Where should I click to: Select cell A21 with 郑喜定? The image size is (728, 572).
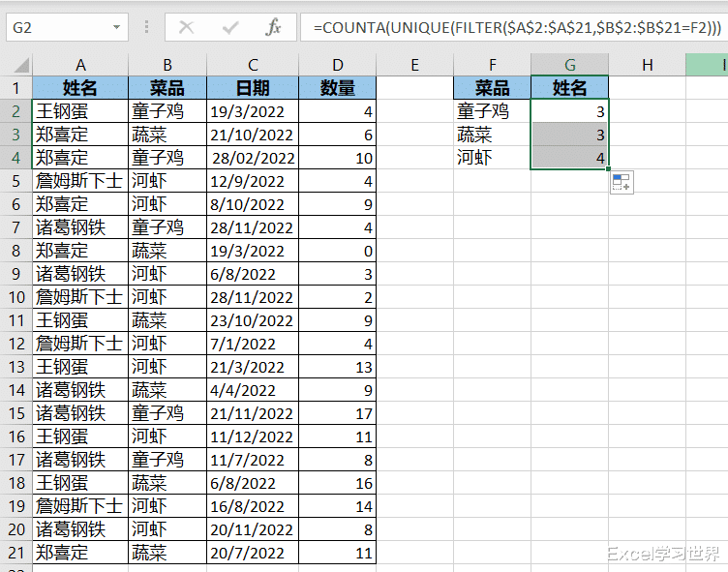tap(80, 552)
